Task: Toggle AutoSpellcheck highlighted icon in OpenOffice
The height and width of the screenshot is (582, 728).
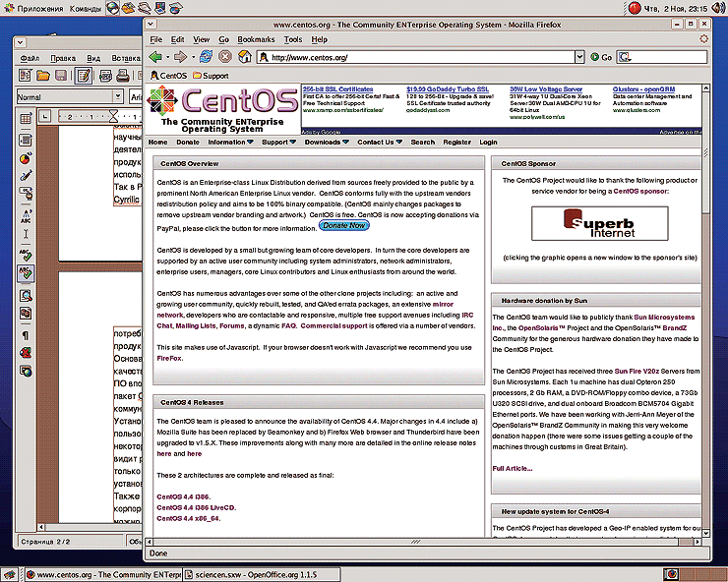Action: [26, 273]
